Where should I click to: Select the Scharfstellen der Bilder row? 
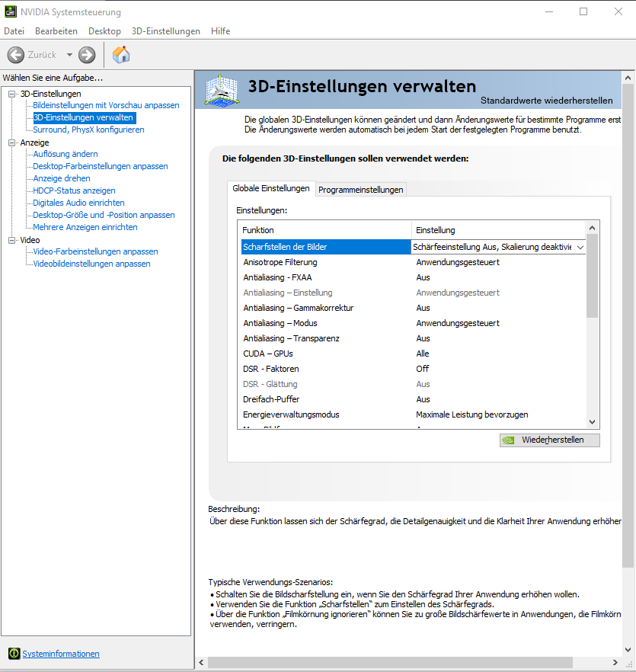413,247
